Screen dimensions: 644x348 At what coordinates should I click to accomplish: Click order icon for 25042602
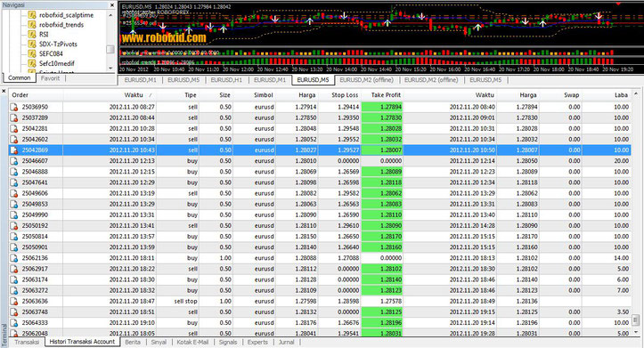click(x=14, y=140)
